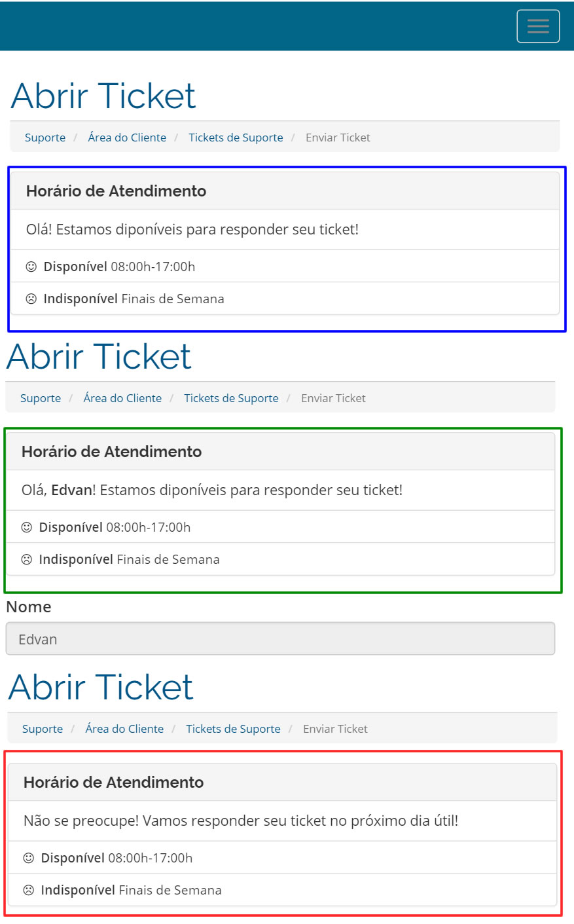The width and height of the screenshot is (574, 924).
Task: Select Enviar Ticket in first breadcrumb
Action: coord(338,138)
